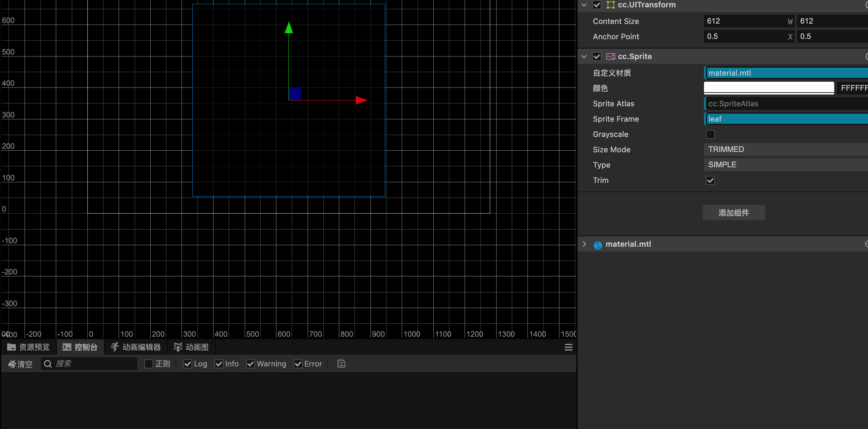Click the 添加组件 button
868x429 pixels.
click(x=733, y=213)
